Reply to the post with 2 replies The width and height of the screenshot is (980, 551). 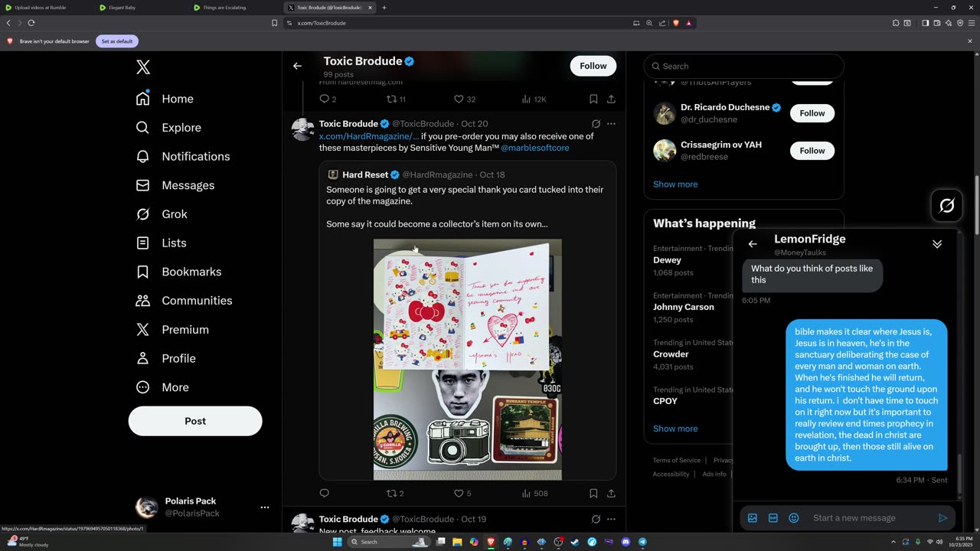pyautogui.click(x=328, y=99)
